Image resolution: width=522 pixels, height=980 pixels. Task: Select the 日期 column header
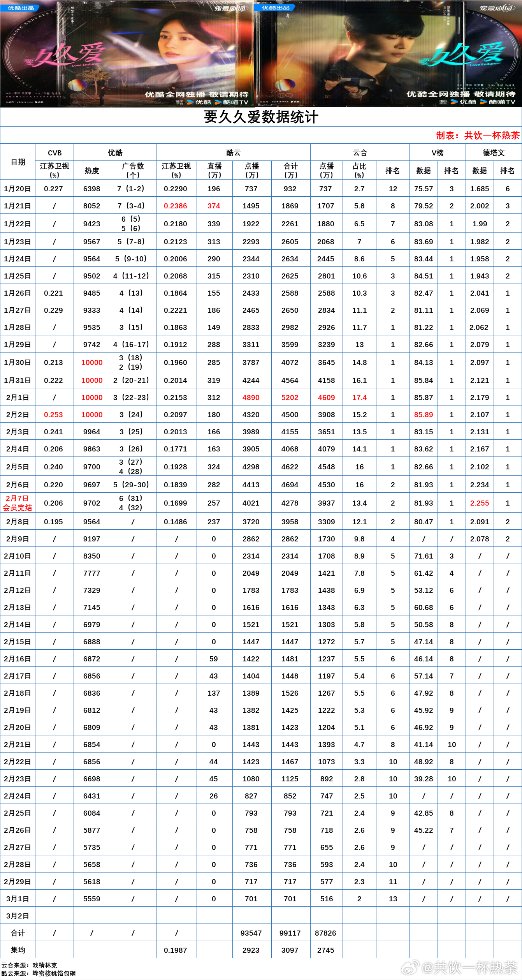[18, 162]
